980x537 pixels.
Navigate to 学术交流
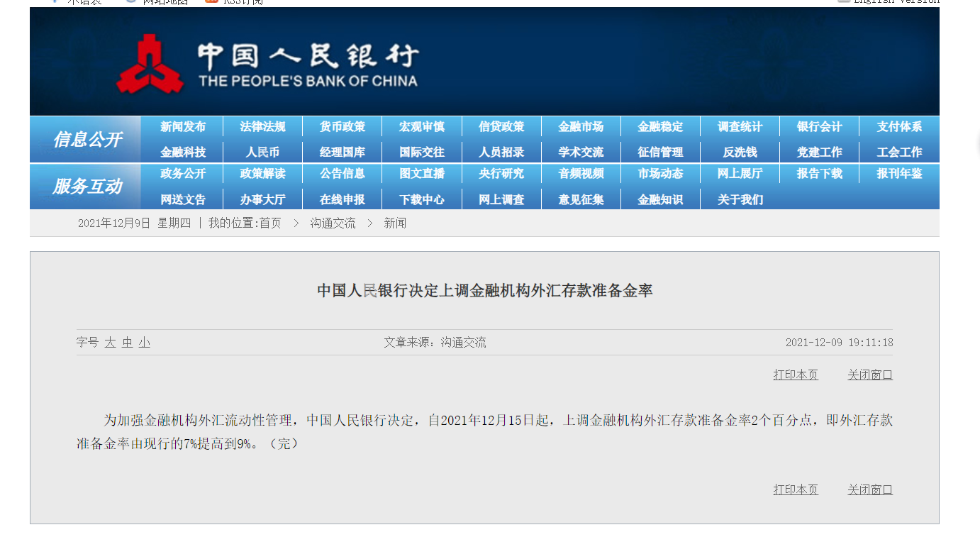click(581, 152)
